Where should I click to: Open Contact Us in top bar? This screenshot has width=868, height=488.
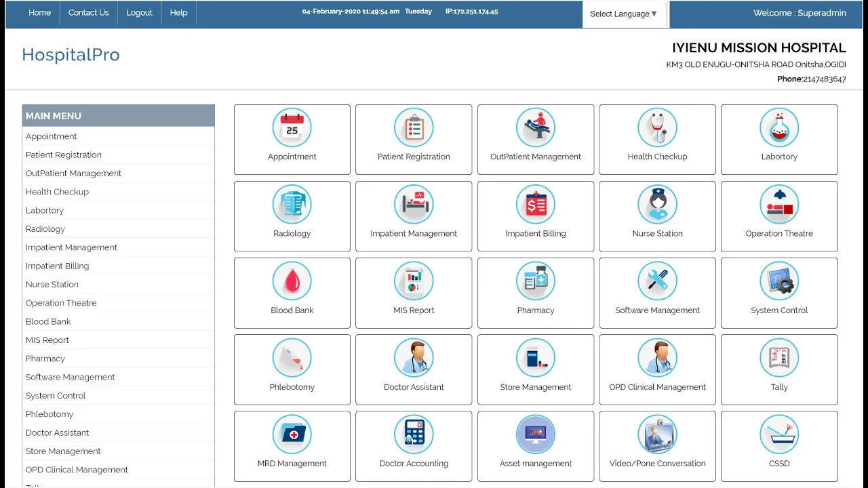[88, 13]
